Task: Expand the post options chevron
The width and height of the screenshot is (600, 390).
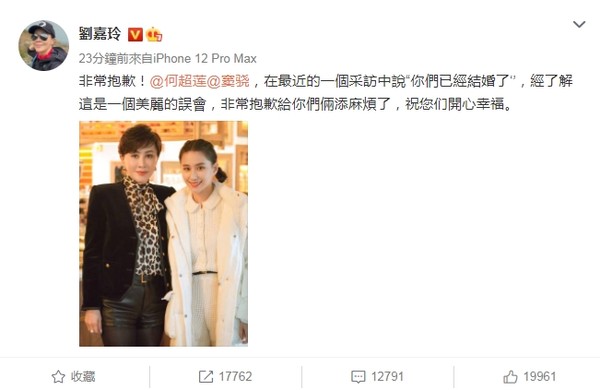Action: pyautogui.click(x=579, y=24)
